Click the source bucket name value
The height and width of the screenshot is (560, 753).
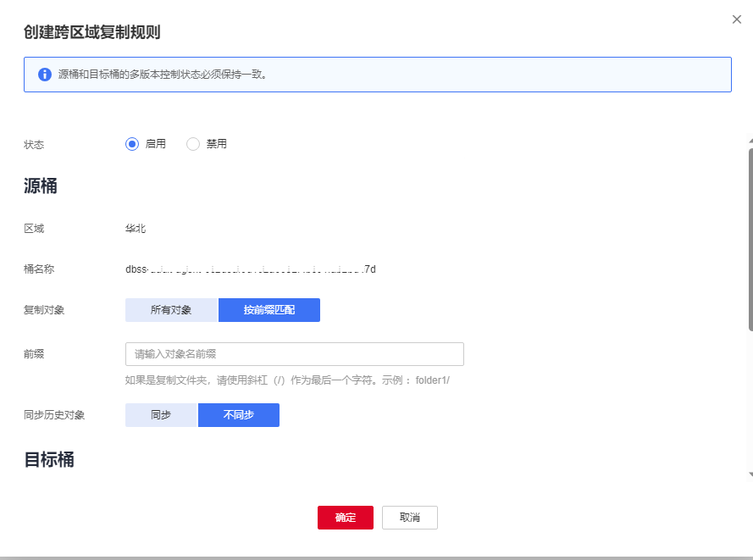(250, 269)
